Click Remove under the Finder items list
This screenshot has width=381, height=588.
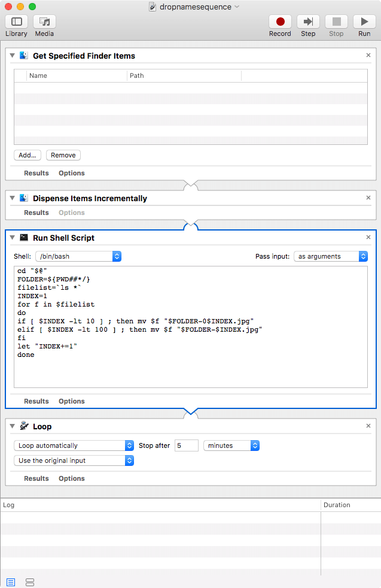63,155
